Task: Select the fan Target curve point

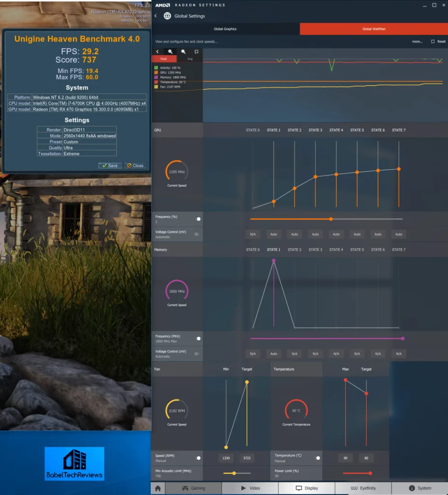Action: point(247,382)
